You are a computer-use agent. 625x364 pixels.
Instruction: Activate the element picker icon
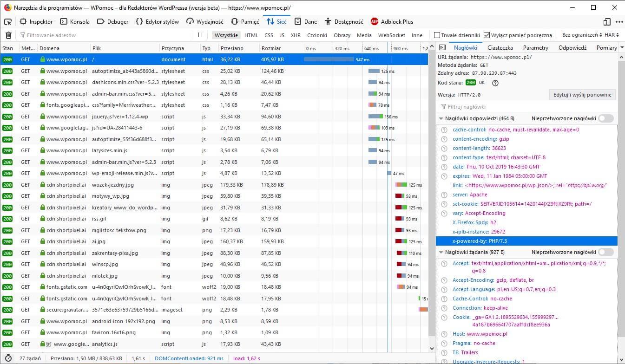point(7,22)
